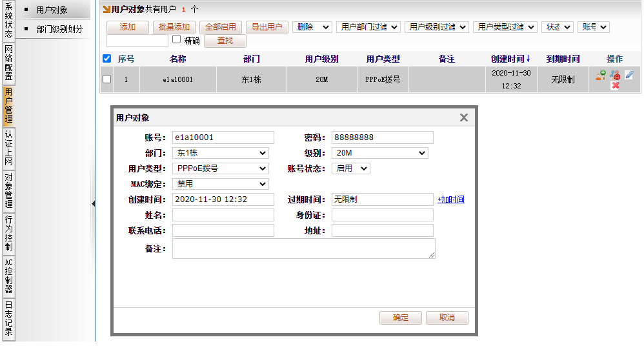The image size is (644, 346).
Task: Click 取消 to cancel the dialog
Action: pos(447,318)
